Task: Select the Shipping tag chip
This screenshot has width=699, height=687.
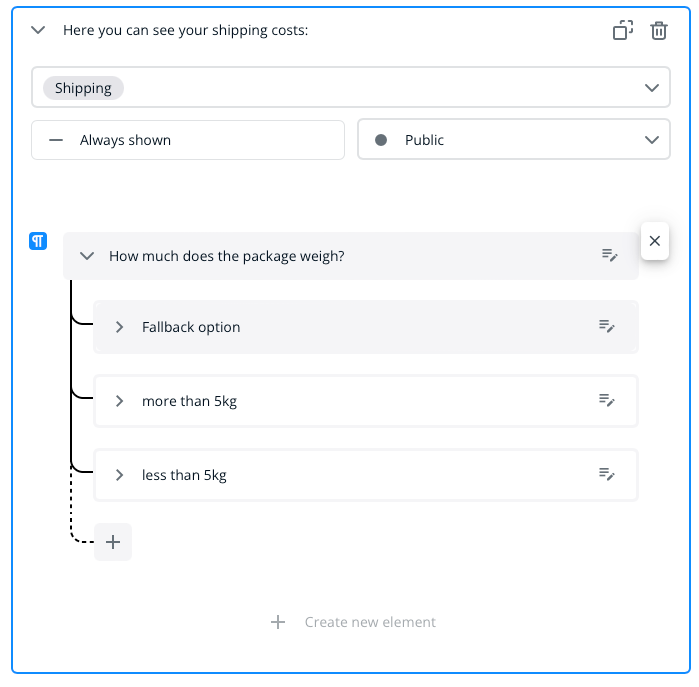Action: 83,88
